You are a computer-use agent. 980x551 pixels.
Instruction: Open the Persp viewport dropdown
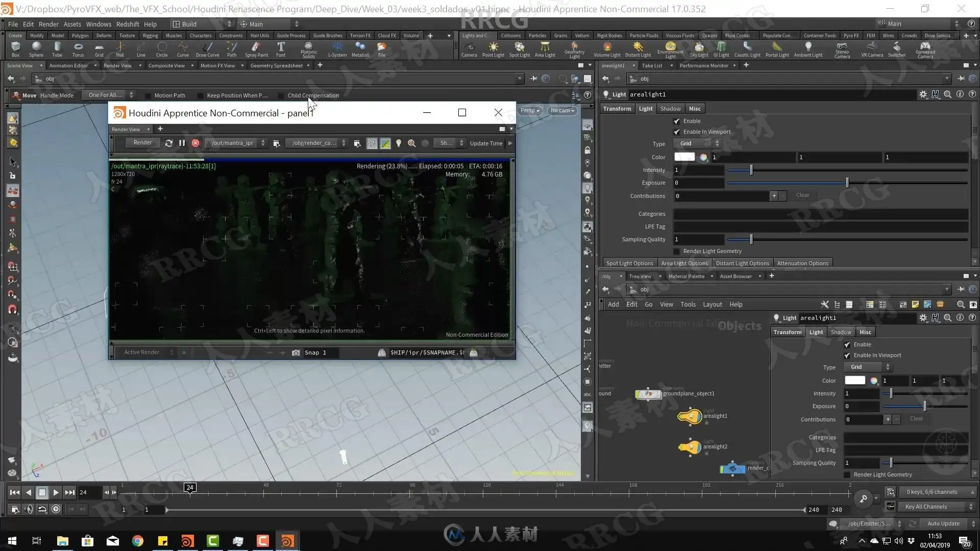pos(530,110)
